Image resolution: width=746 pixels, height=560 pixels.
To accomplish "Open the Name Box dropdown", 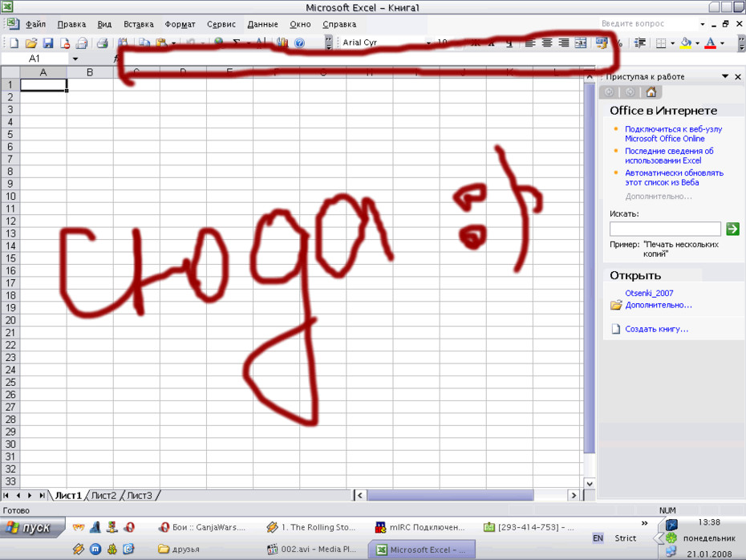I will click(x=75, y=59).
